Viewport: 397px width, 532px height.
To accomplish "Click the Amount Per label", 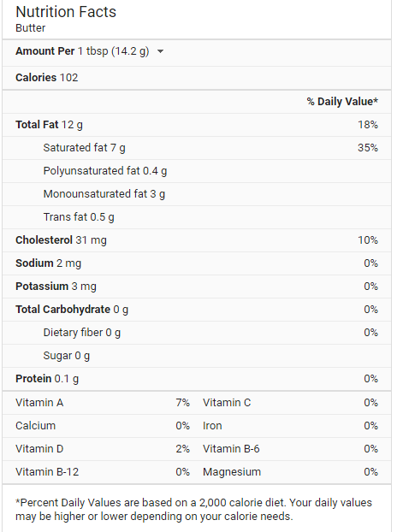I will pyautogui.click(x=44, y=51).
